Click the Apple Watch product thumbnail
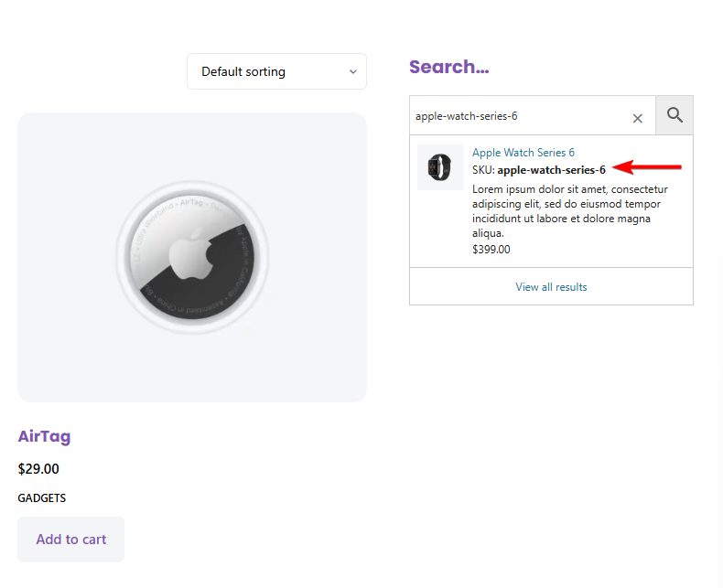Viewport: 723px width, 588px height. point(440,167)
